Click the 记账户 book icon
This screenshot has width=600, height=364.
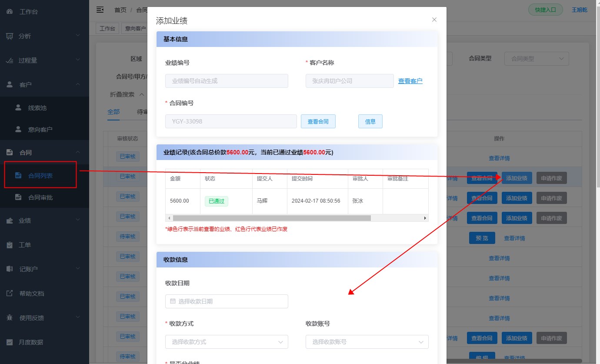pyautogui.click(x=9, y=269)
